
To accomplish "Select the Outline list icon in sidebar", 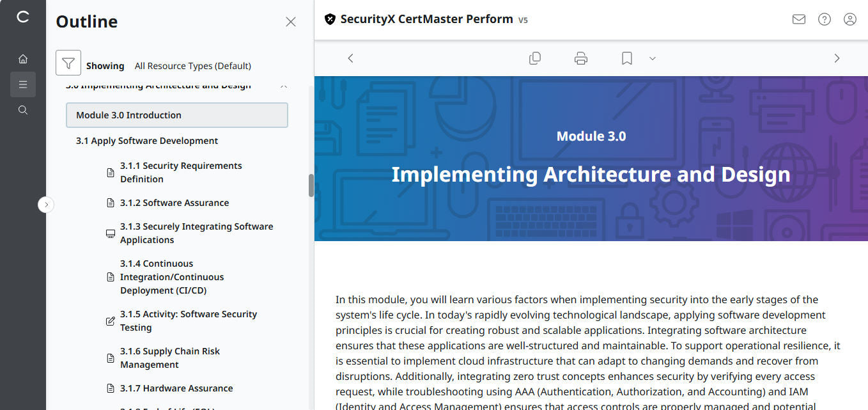I will (x=23, y=84).
